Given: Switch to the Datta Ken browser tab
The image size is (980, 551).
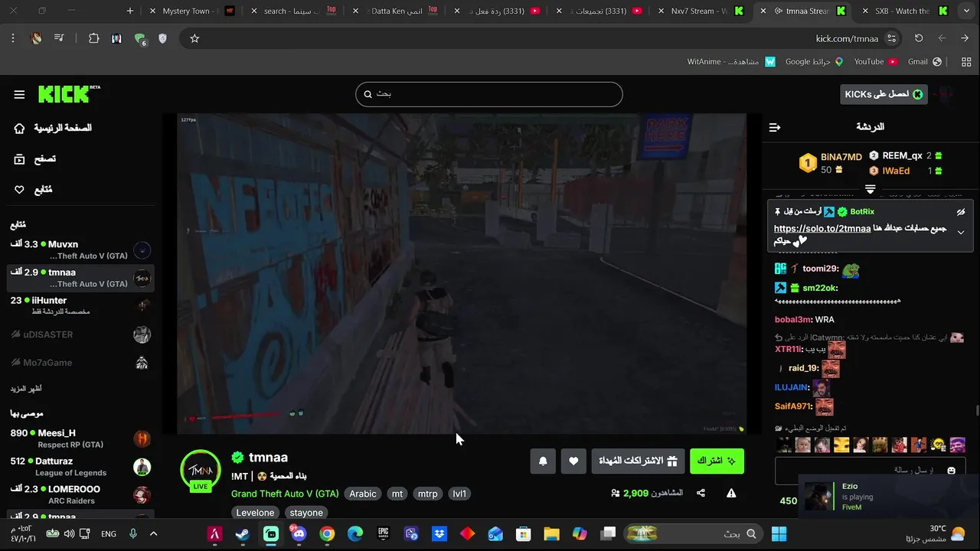Looking at the screenshot, I should tap(397, 11).
